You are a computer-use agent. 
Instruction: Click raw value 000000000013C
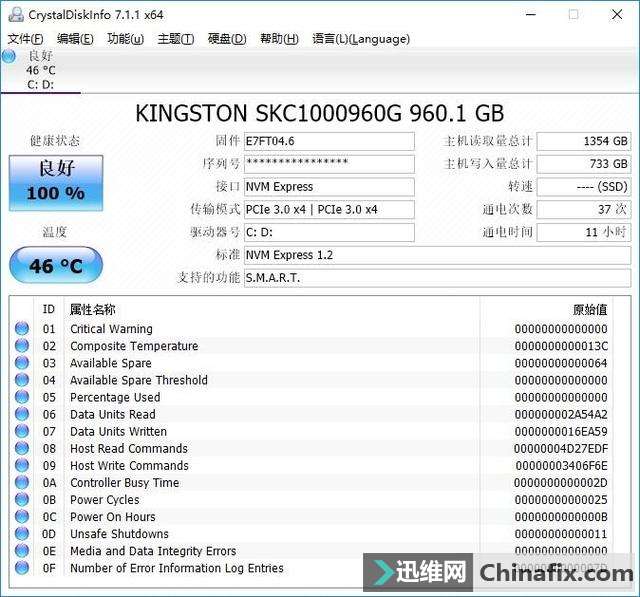[561, 346]
